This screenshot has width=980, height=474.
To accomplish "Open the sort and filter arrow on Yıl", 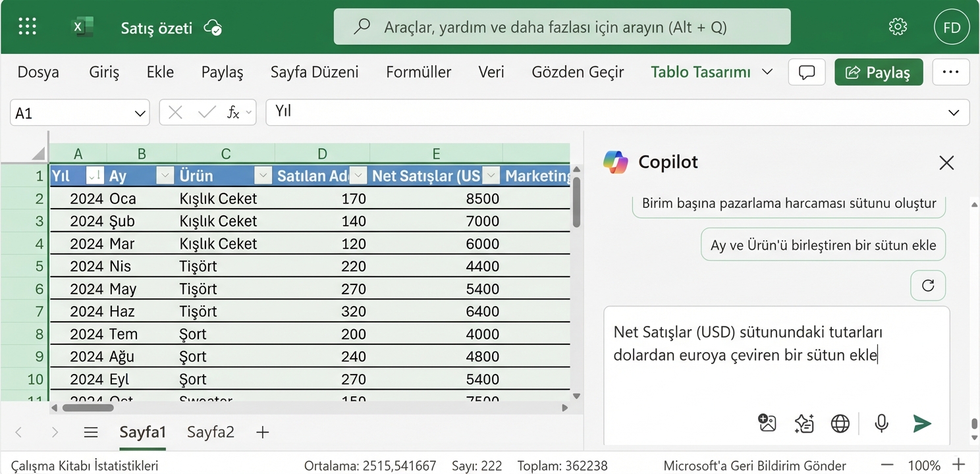I will 94,176.
